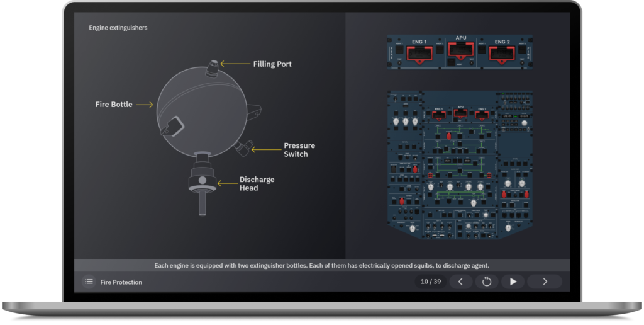Open the table of contents menu icon
Image resolution: width=644 pixels, height=325 pixels.
[x=89, y=282]
